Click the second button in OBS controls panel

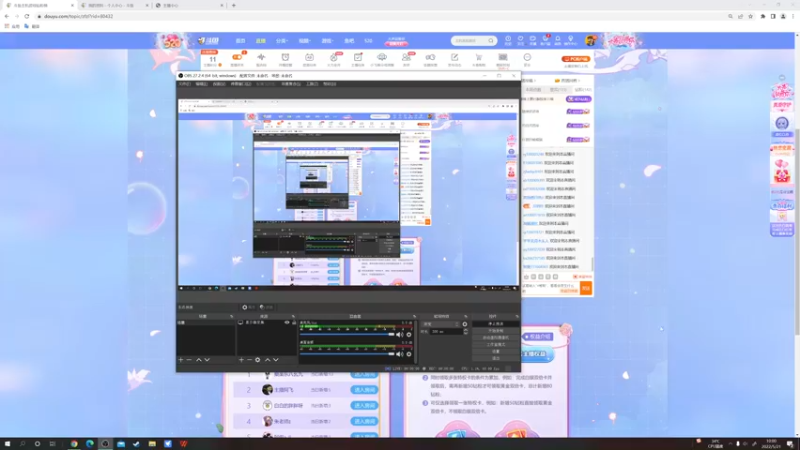click(495, 331)
